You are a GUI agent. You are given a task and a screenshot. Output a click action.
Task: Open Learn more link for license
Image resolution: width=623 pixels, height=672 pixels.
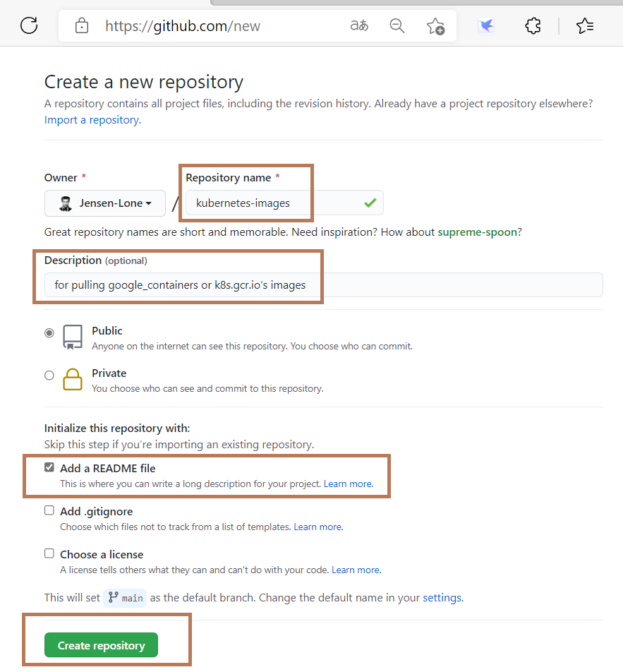(x=356, y=570)
